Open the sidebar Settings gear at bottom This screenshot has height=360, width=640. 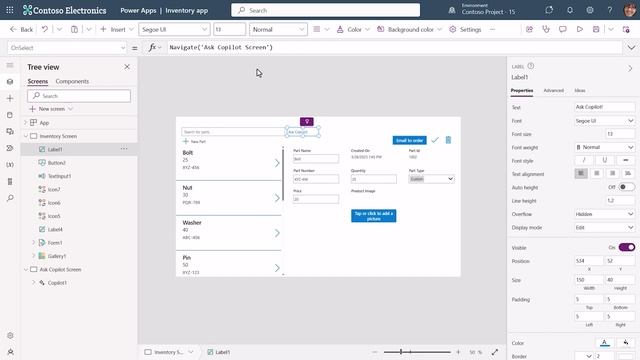10,336
